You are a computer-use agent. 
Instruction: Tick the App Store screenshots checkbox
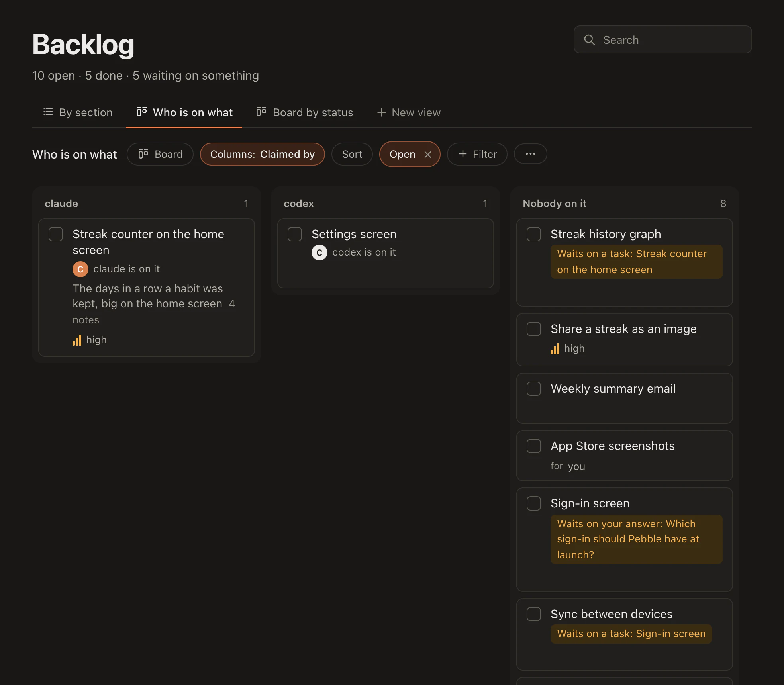(x=534, y=446)
